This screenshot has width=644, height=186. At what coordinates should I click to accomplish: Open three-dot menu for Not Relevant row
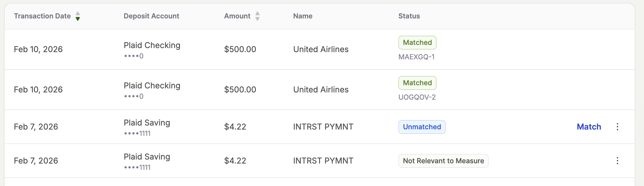pyautogui.click(x=617, y=161)
